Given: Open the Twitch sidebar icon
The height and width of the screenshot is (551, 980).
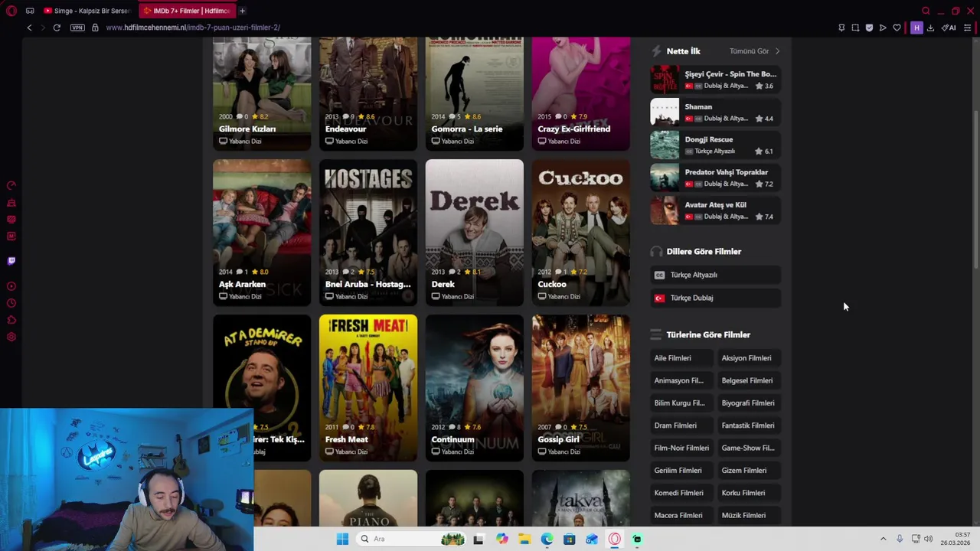Looking at the screenshot, I should [11, 261].
